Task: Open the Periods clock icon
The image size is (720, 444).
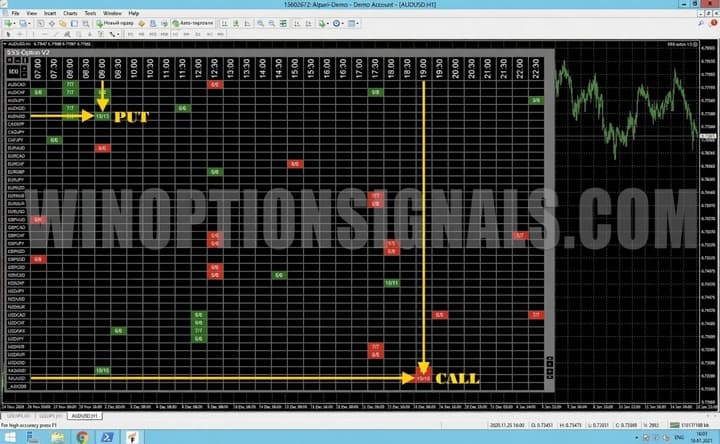Action: [x=337, y=23]
